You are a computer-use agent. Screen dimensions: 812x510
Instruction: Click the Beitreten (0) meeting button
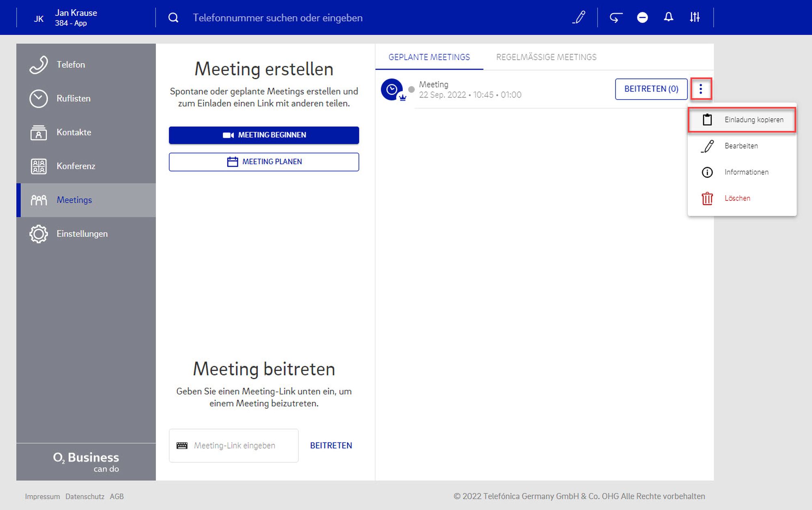[651, 89]
